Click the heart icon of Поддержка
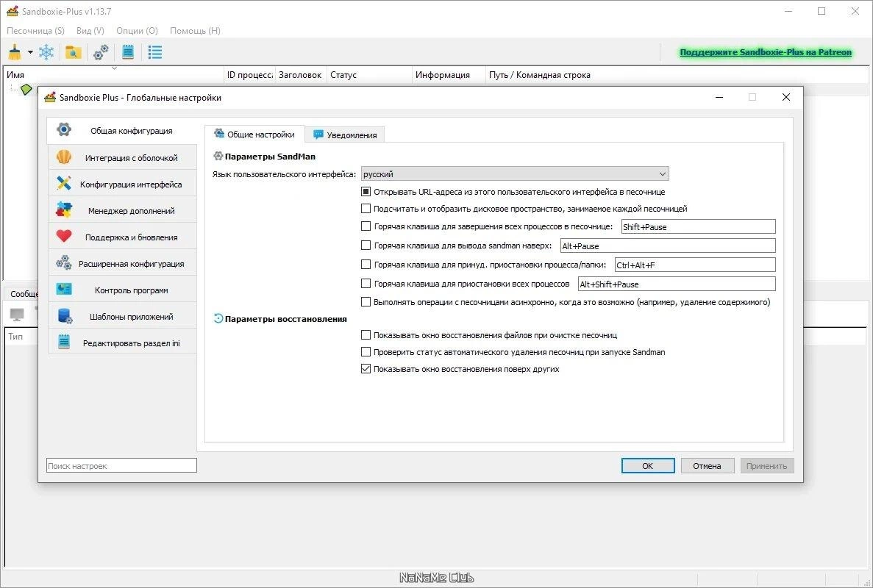 [64, 237]
